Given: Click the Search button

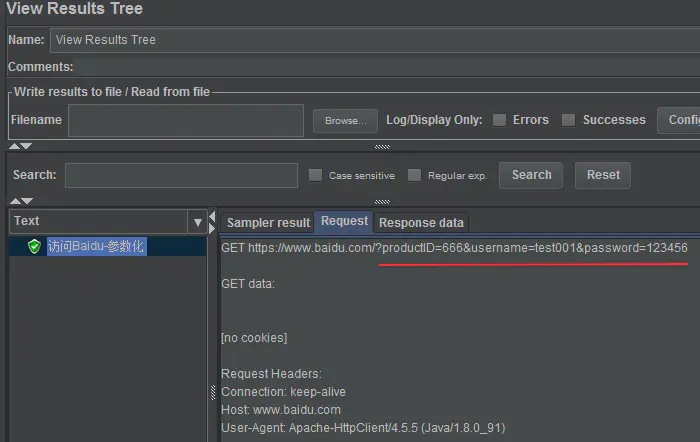Looking at the screenshot, I should pyautogui.click(x=531, y=175).
